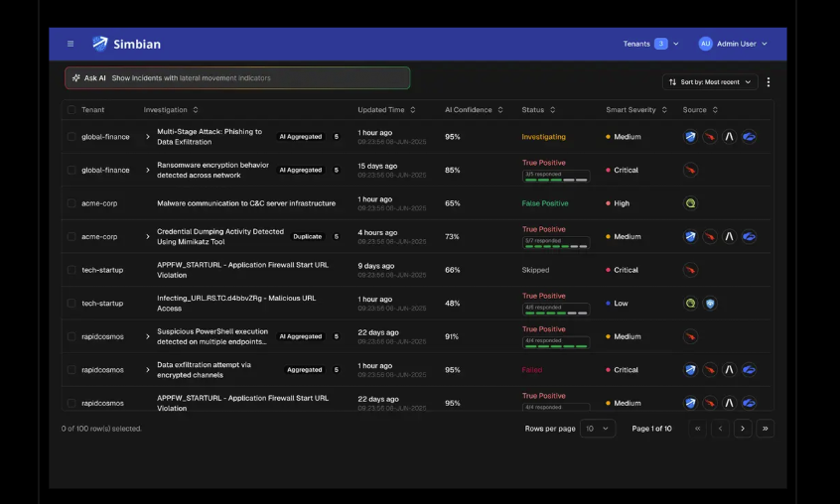This screenshot has width=840, height=504.
Task: Open the three-dot more options menu
Action: point(769,82)
